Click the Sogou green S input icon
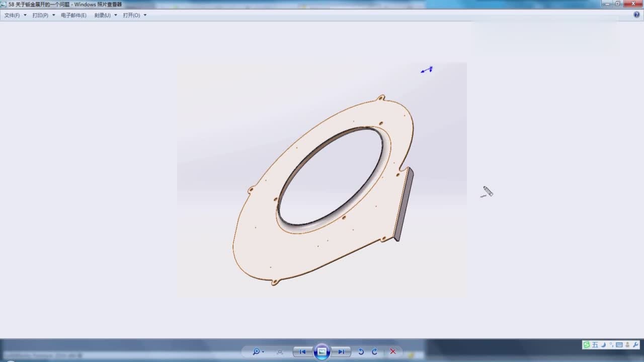Viewport: 644px width, 362px height. tap(587, 345)
